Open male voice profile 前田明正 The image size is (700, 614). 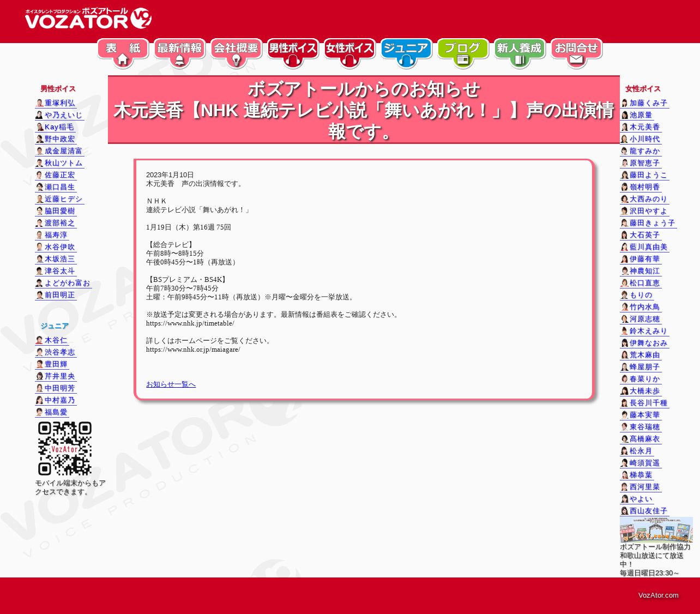56,295
